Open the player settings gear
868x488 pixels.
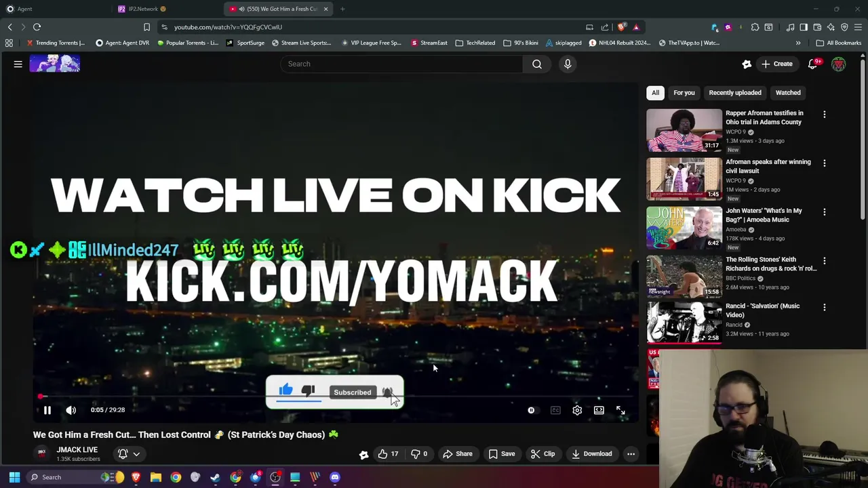pyautogui.click(x=577, y=410)
